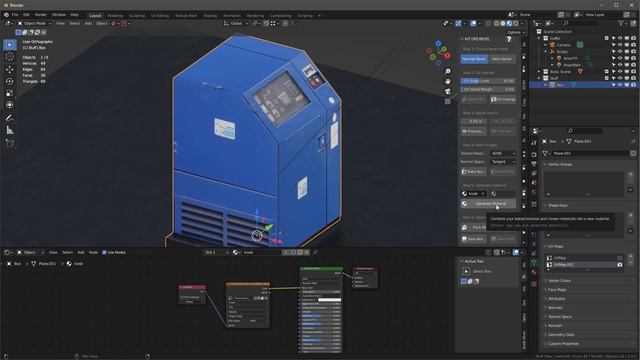Toggle eye visibility for Gaffer collection
This screenshot has height=360, width=640.
[x=620, y=38]
